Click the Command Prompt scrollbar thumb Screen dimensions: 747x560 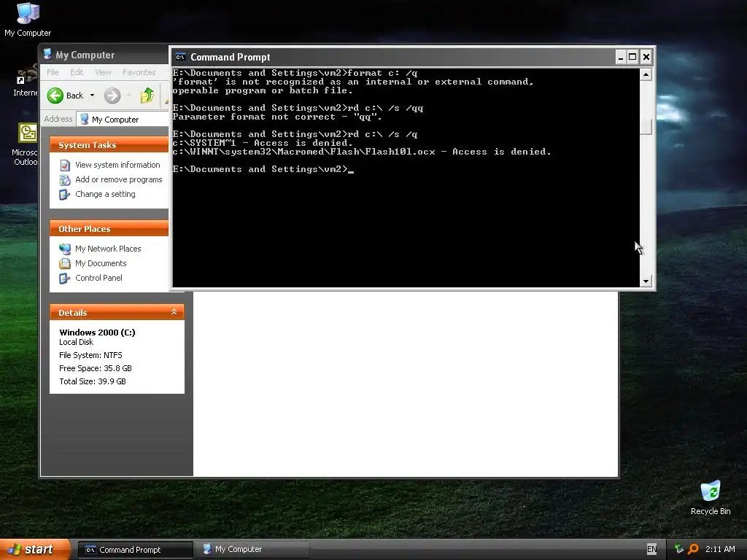coord(646,126)
